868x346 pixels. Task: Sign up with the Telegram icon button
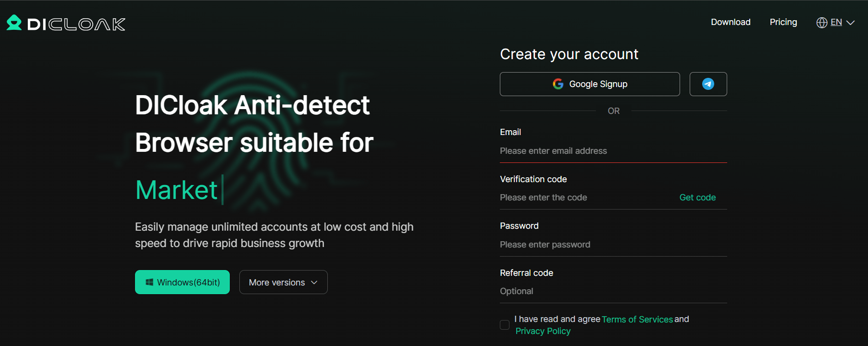click(x=708, y=84)
